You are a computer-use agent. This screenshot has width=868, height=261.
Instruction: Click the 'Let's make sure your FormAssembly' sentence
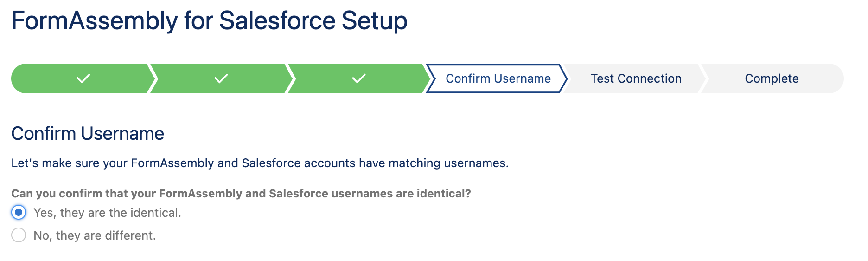(260, 163)
